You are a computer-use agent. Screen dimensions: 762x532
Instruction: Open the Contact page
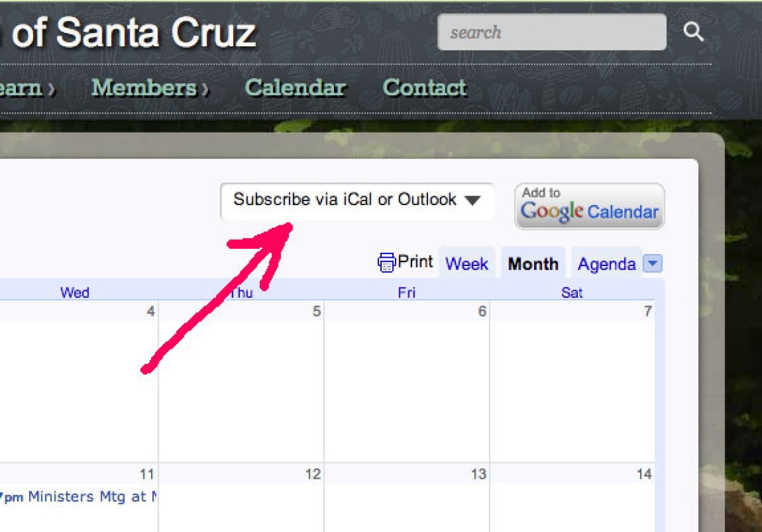(x=424, y=88)
